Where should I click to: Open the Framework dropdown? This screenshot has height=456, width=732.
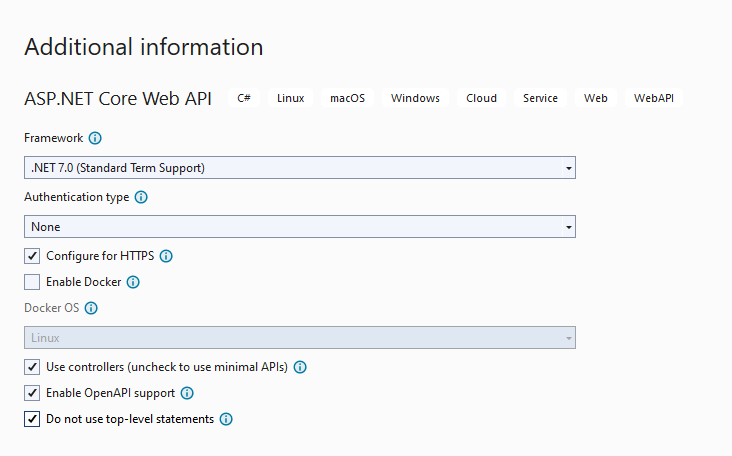(x=299, y=168)
